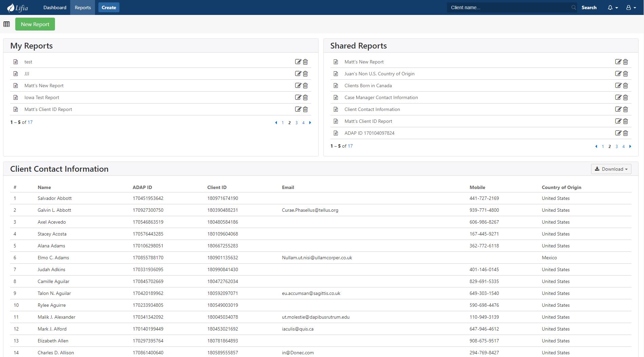Click the New Report button
This screenshot has width=644, height=357.
pyautogui.click(x=35, y=24)
